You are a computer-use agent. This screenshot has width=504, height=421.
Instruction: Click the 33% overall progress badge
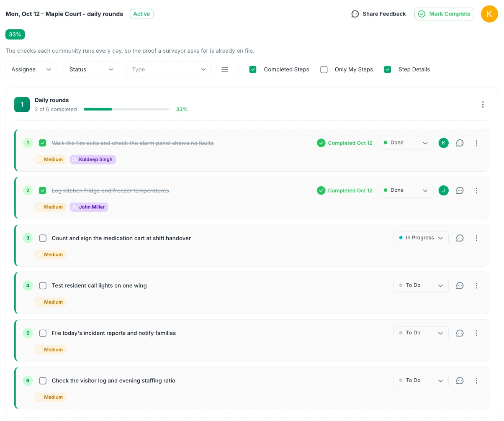[15, 34]
